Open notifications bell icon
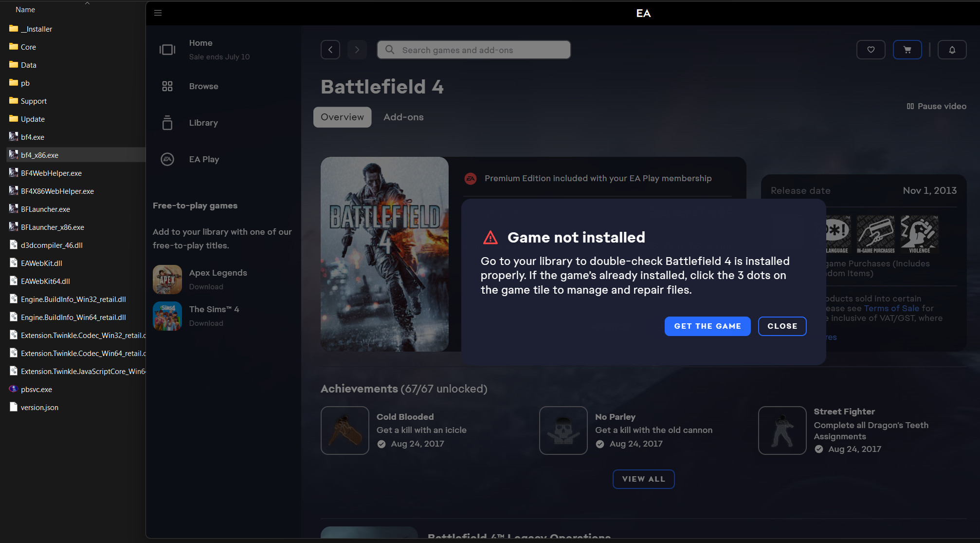The height and width of the screenshot is (543, 980). tap(952, 50)
